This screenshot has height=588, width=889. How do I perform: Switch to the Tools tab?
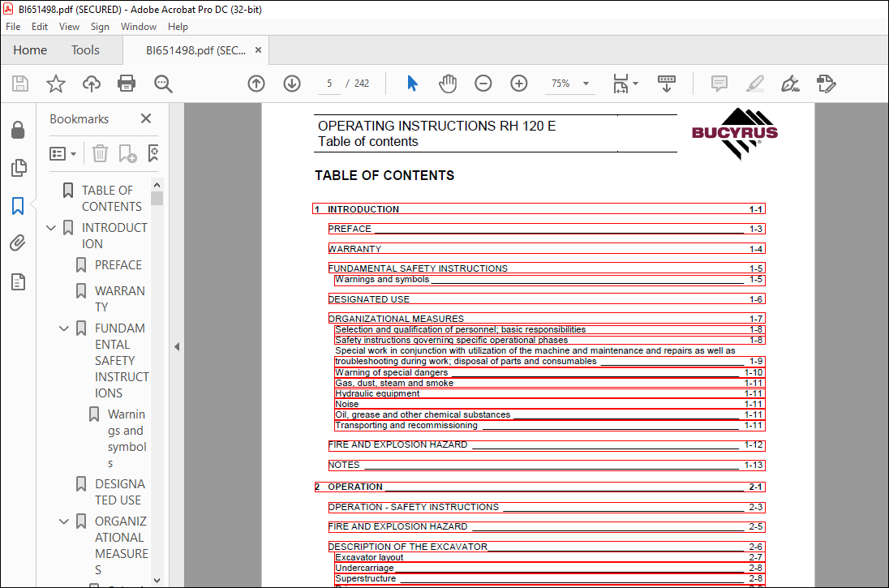coord(86,50)
